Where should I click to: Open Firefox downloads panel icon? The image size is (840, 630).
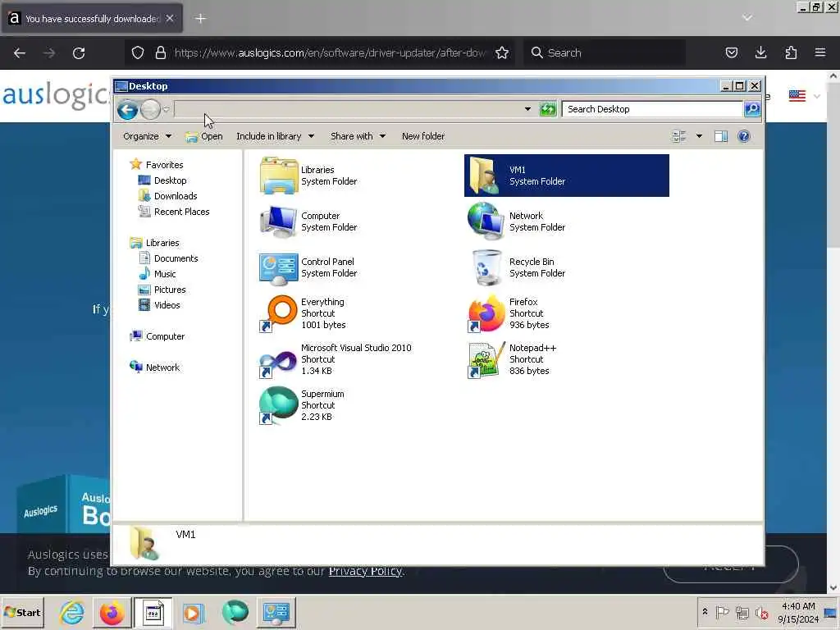point(760,52)
